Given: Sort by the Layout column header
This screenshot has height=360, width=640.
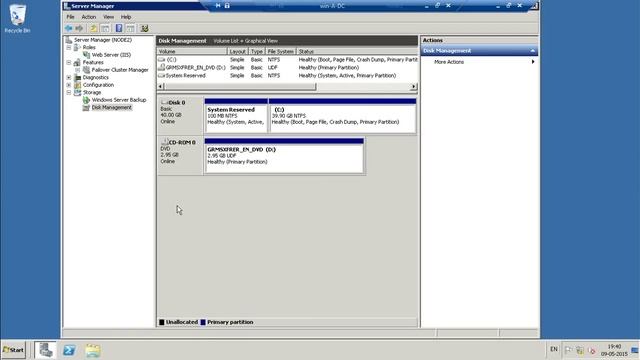Looking at the screenshot, I should click(x=238, y=51).
